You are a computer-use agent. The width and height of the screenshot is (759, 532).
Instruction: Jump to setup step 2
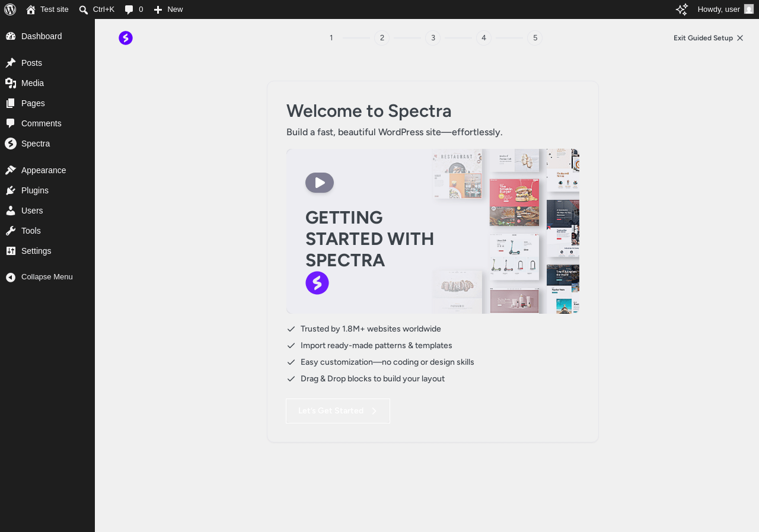pos(382,38)
